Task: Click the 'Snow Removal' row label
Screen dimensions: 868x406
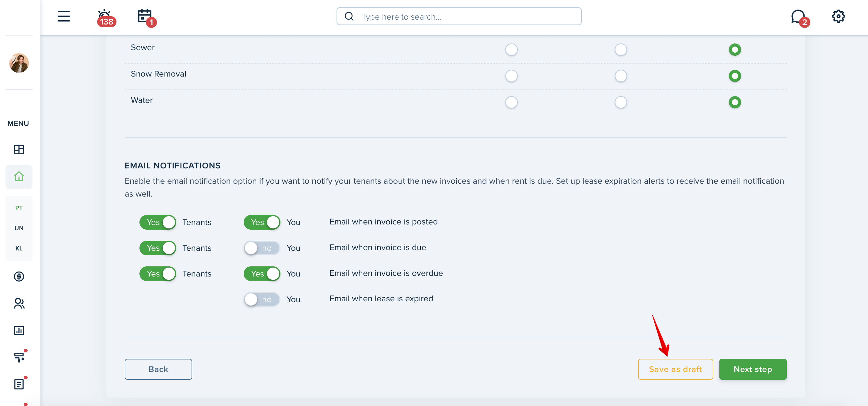Action: (x=158, y=74)
